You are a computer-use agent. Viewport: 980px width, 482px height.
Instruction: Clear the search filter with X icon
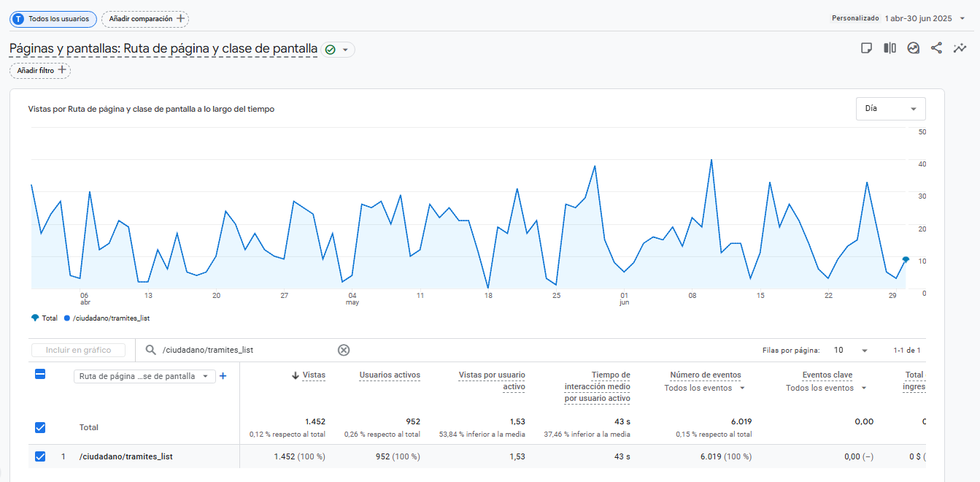[344, 350]
